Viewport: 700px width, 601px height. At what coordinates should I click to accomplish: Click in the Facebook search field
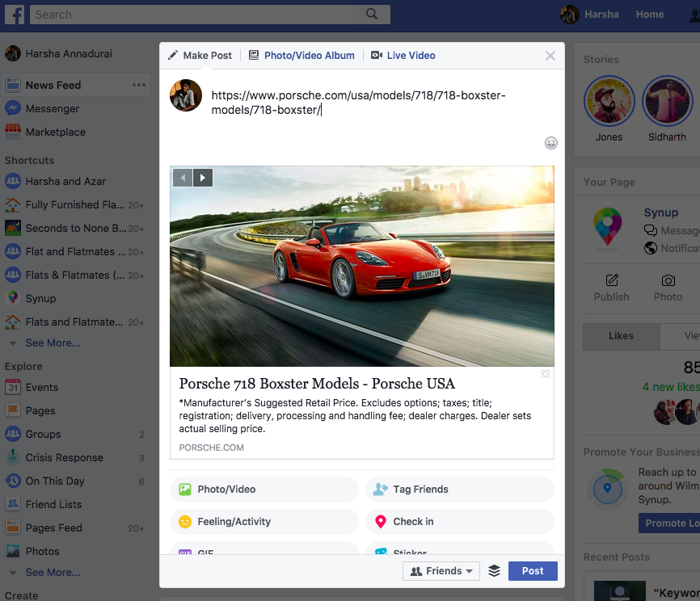(192, 15)
